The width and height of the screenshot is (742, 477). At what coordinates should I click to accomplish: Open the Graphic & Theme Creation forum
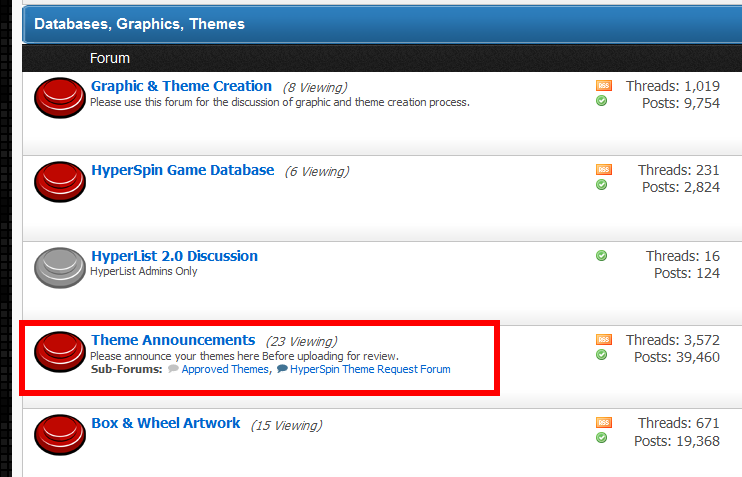coord(181,86)
